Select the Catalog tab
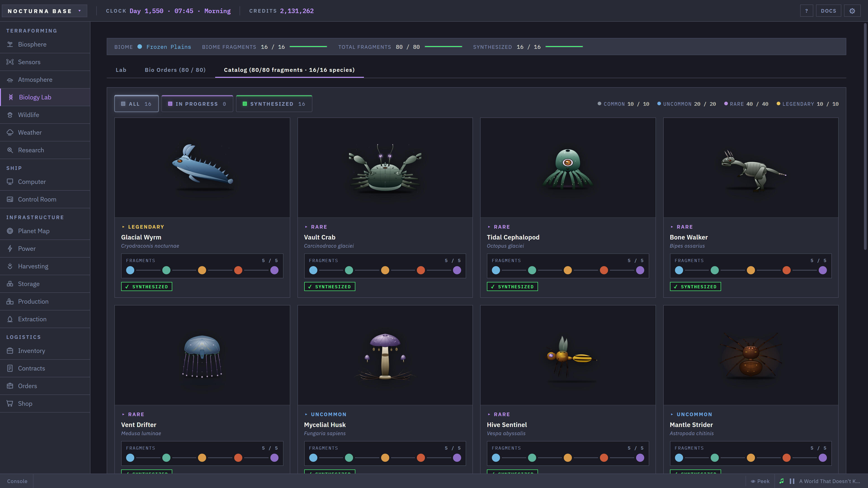 [x=289, y=70]
